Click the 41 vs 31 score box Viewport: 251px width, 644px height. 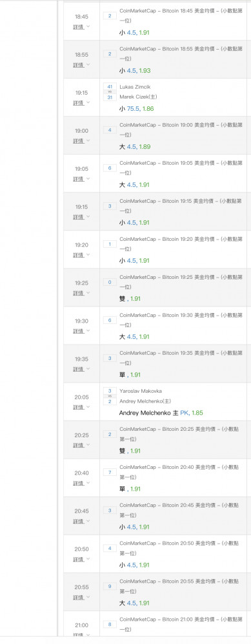[x=110, y=92]
